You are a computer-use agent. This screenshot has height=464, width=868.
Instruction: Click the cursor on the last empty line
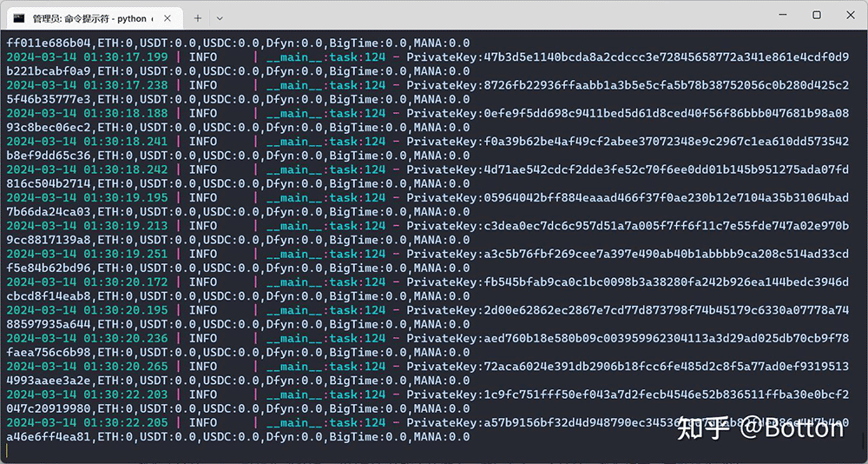point(7,450)
